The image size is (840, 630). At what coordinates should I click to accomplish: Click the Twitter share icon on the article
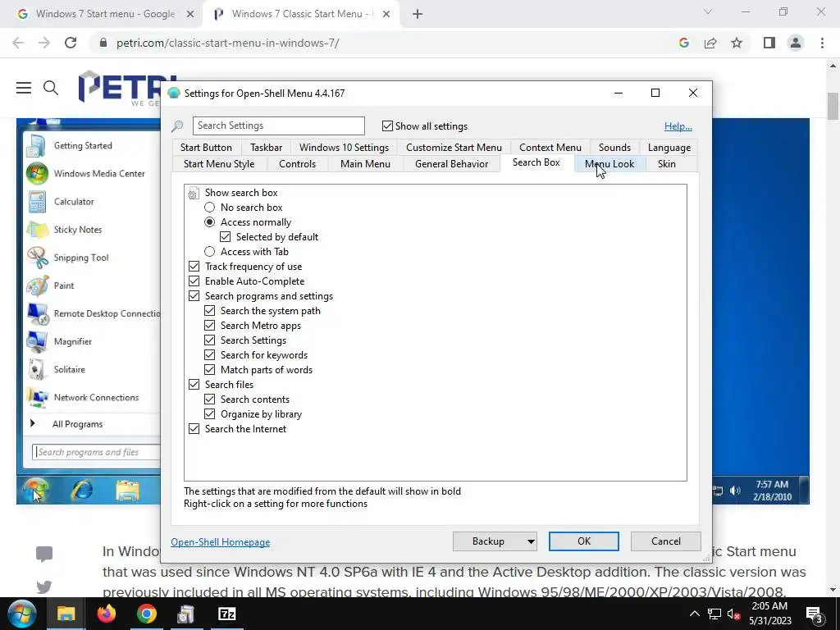[x=44, y=587]
